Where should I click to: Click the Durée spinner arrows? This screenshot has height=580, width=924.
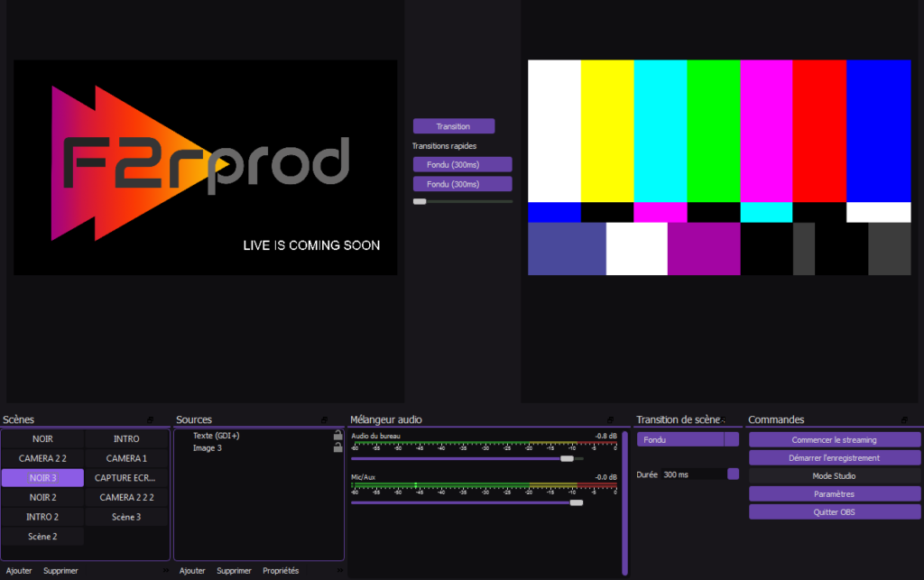(733, 474)
